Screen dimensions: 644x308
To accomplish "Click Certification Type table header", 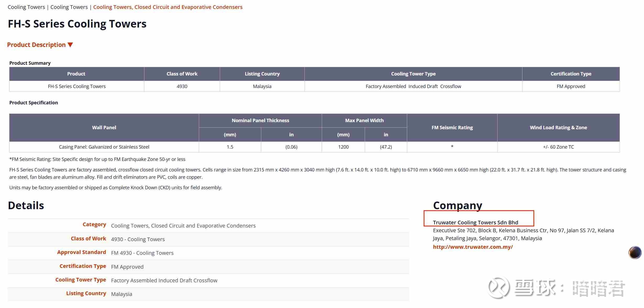I will 571,74.
